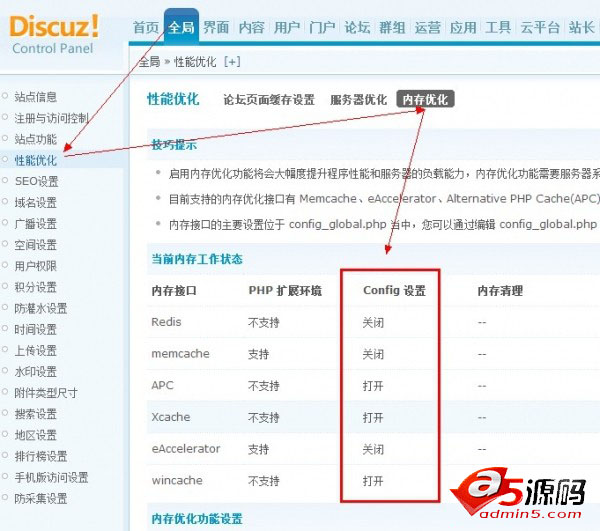The image size is (600, 531).
Task: Select 水印设置 in the sidebar
Action: point(36,371)
